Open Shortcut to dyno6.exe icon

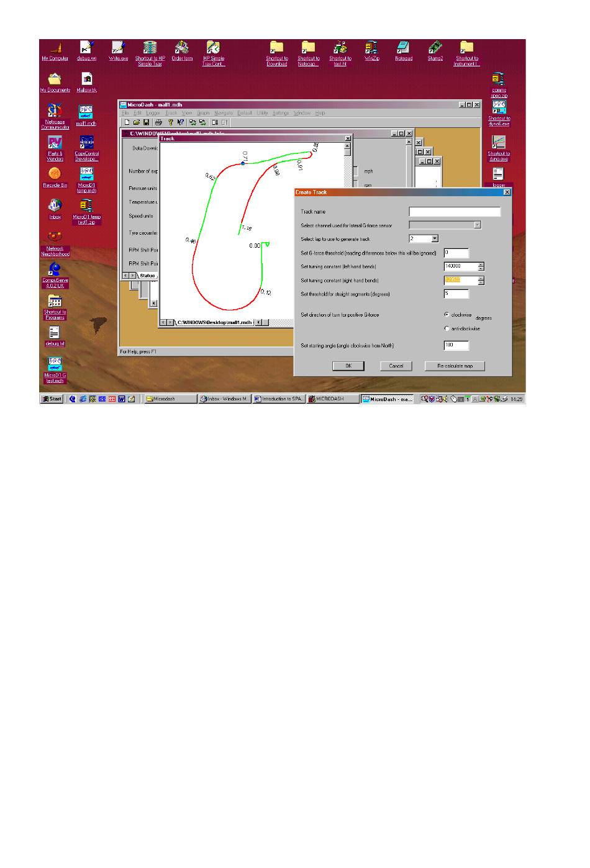coord(499,114)
